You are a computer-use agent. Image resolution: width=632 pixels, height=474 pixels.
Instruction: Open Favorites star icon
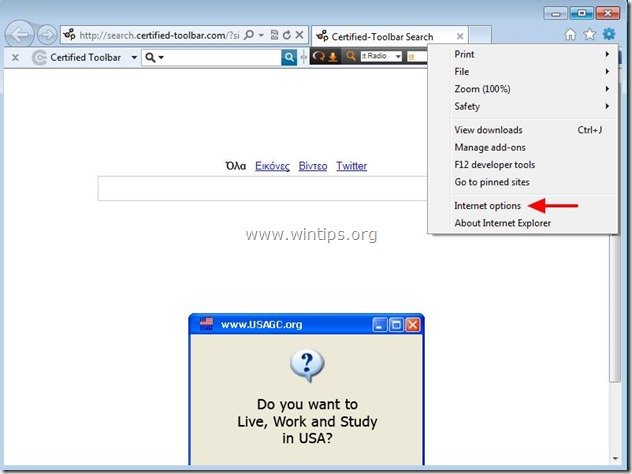[589, 35]
